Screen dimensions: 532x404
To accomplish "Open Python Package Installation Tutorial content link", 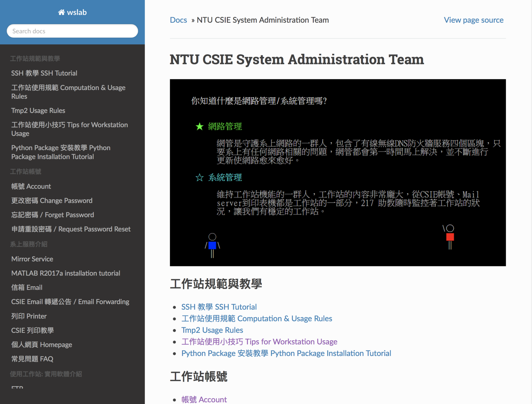I will [x=286, y=353].
